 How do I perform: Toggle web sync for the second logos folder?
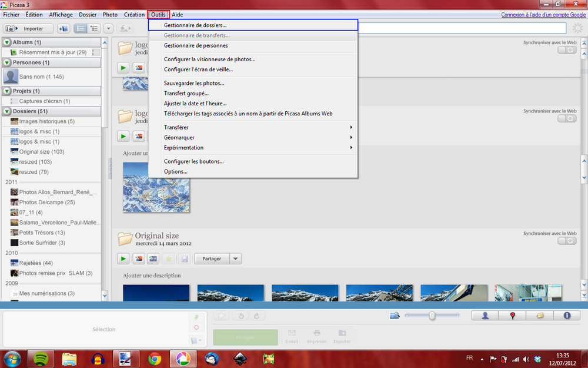click(x=567, y=118)
